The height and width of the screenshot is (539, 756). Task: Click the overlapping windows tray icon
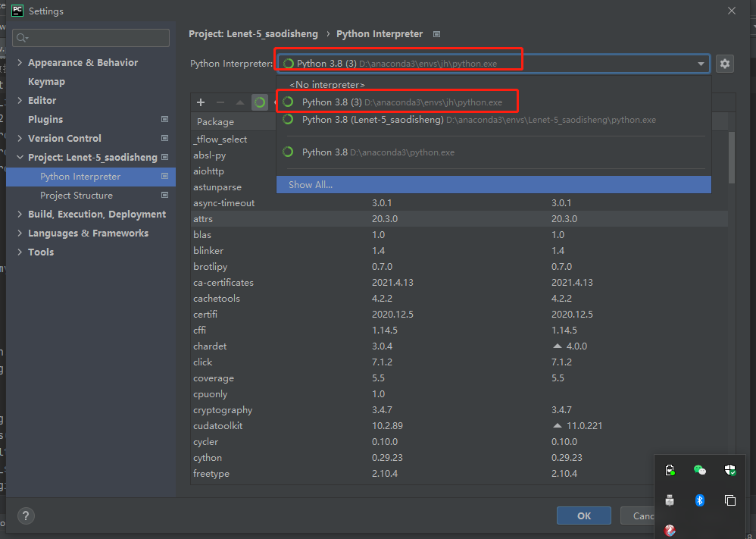(730, 500)
